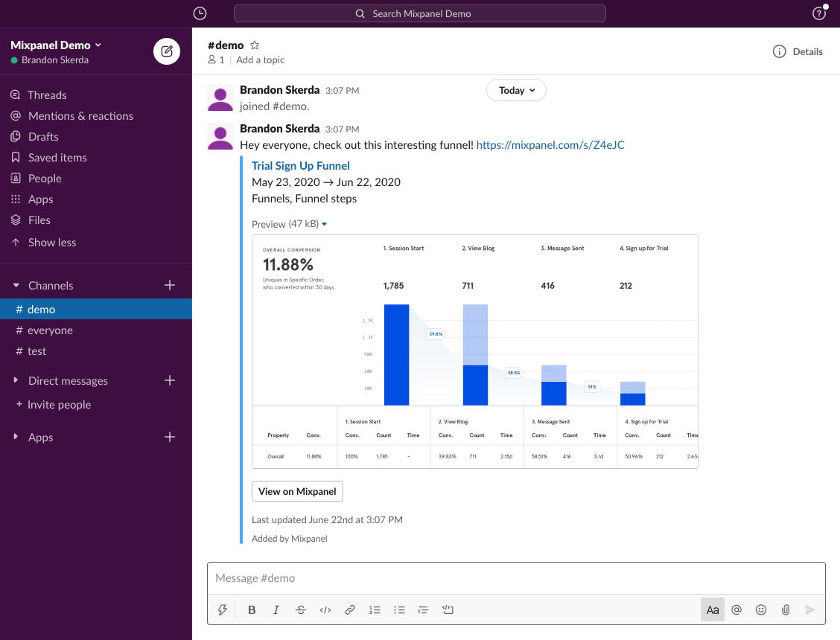Toggle italic formatting in the composer
840x640 pixels.
coord(276,609)
